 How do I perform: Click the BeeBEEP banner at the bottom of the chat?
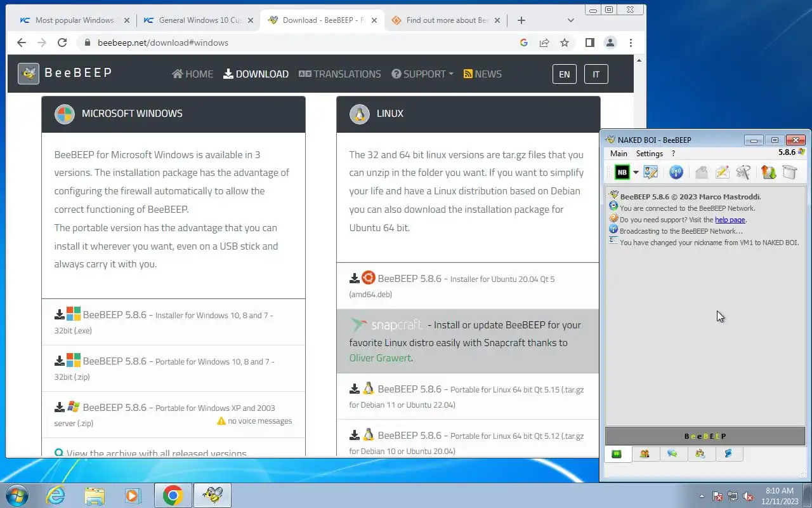click(705, 436)
